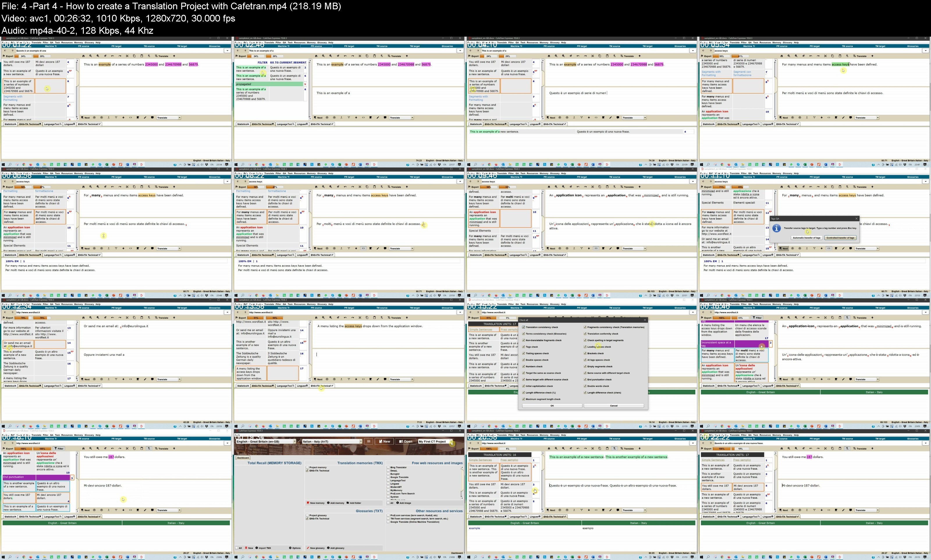Open Italian - Italy (it-IT) target dropdown
931x560 pixels.
(x=332, y=441)
